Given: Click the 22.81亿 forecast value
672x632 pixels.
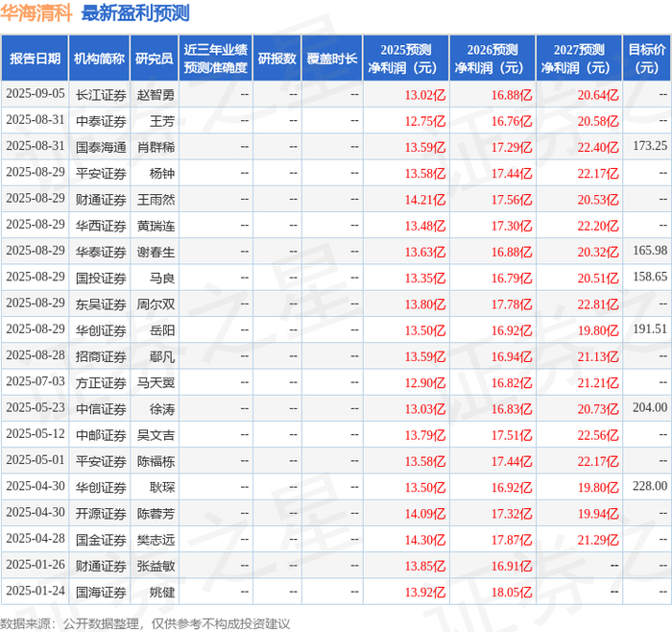Looking at the screenshot, I should [598, 304].
